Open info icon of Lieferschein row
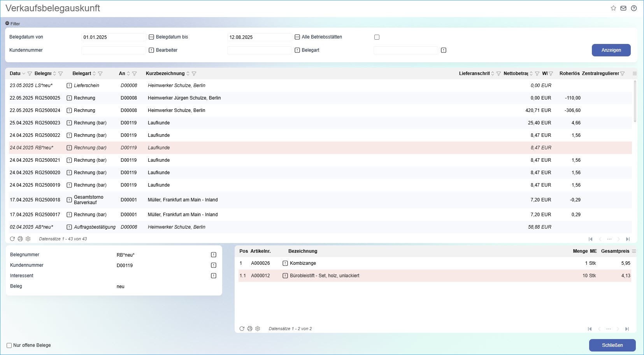The width and height of the screenshot is (644, 355). tap(69, 86)
